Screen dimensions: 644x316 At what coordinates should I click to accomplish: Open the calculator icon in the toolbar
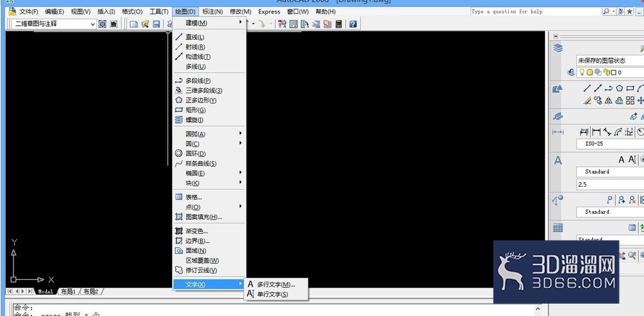(339, 24)
